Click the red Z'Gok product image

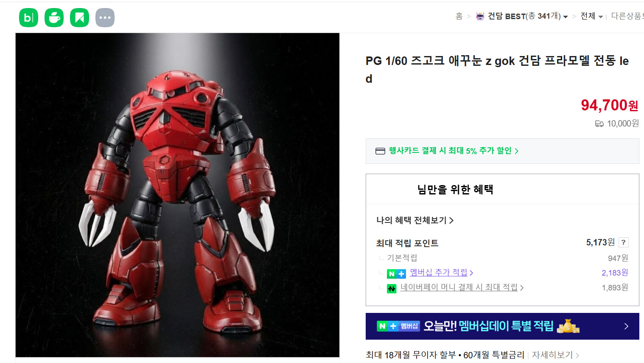(177, 195)
